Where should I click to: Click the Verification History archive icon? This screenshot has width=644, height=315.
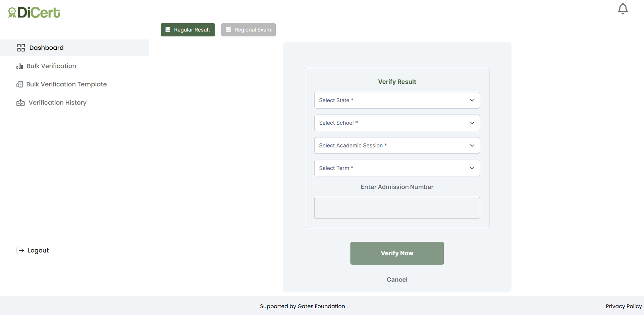coord(20,103)
